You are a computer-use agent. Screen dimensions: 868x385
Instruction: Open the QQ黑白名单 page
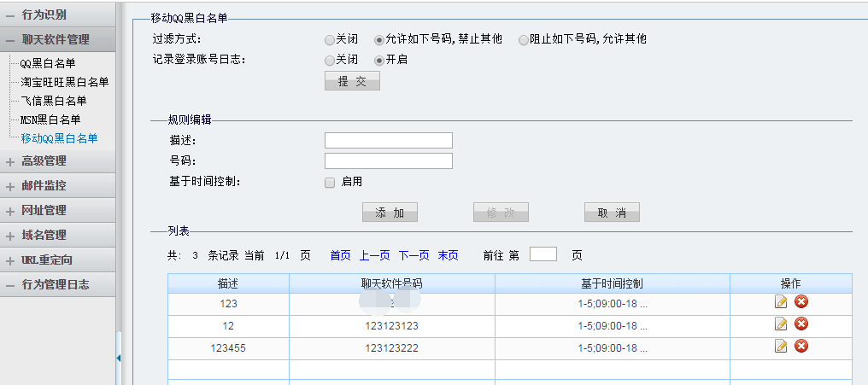(48, 64)
